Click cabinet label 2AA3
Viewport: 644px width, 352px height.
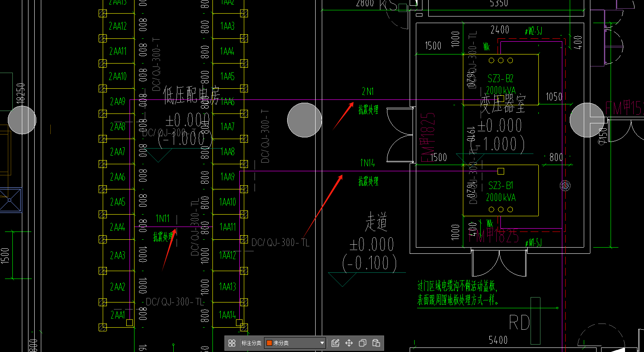pyautogui.click(x=118, y=255)
